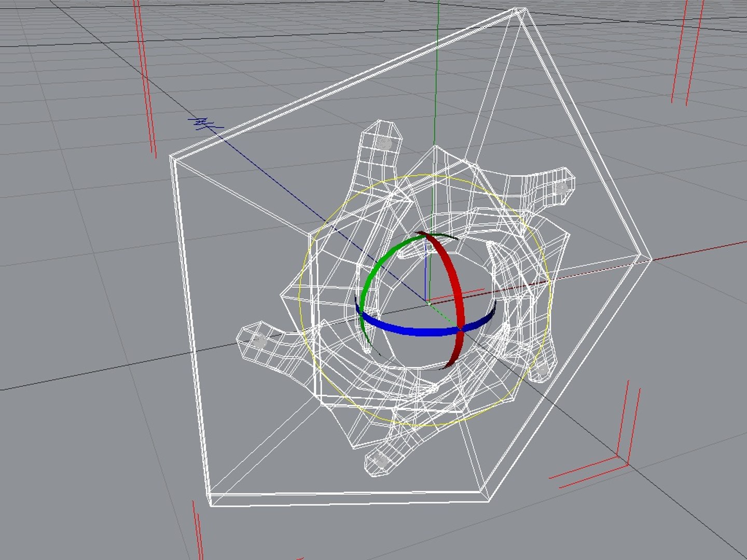Select the gray joint marker on the right arm tip
Image resolution: width=747 pixels, height=560 pixels.
[561, 188]
